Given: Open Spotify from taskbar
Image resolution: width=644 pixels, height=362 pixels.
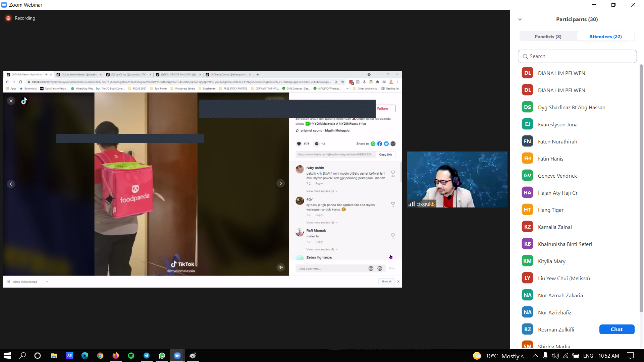Looking at the screenshot, I should tap(131, 356).
